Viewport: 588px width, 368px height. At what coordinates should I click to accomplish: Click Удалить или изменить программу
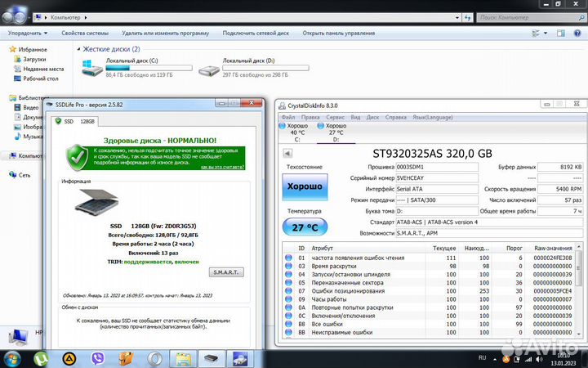pyautogui.click(x=165, y=33)
